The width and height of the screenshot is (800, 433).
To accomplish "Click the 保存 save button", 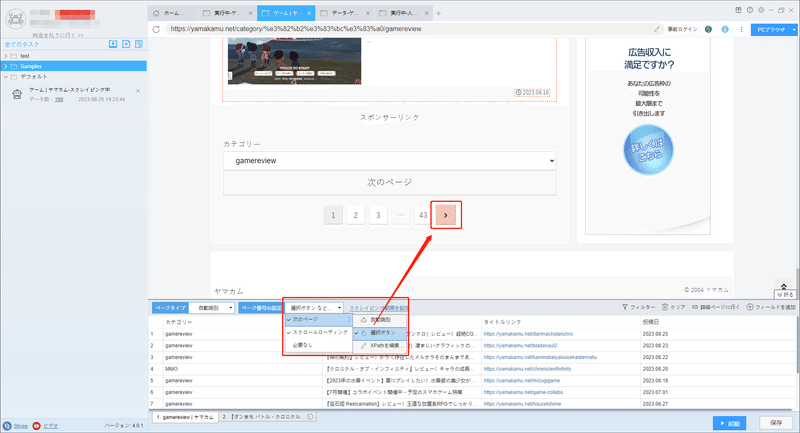I will [x=776, y=423].
